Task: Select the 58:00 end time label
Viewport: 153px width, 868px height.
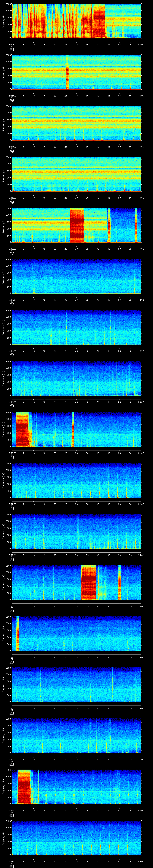Action: [141, 810]
